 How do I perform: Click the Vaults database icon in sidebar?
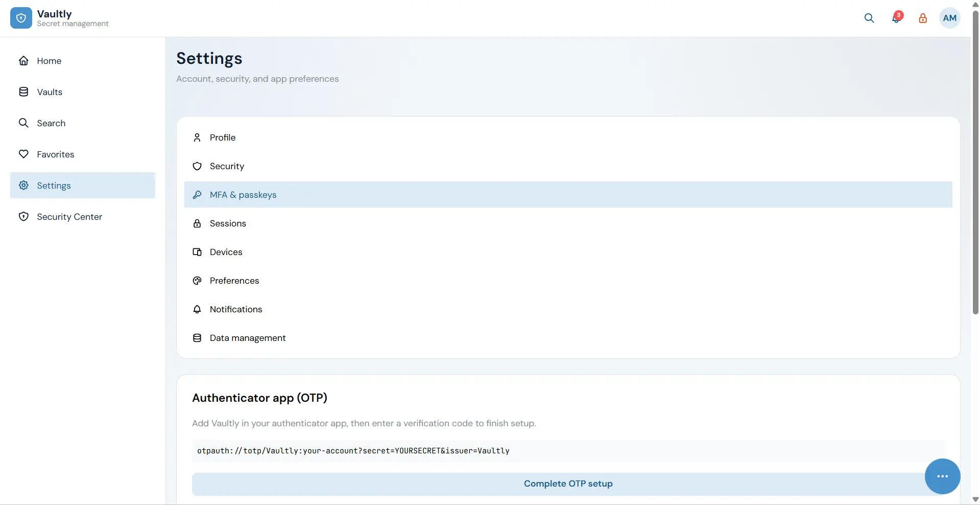click(x=23, y=92)
